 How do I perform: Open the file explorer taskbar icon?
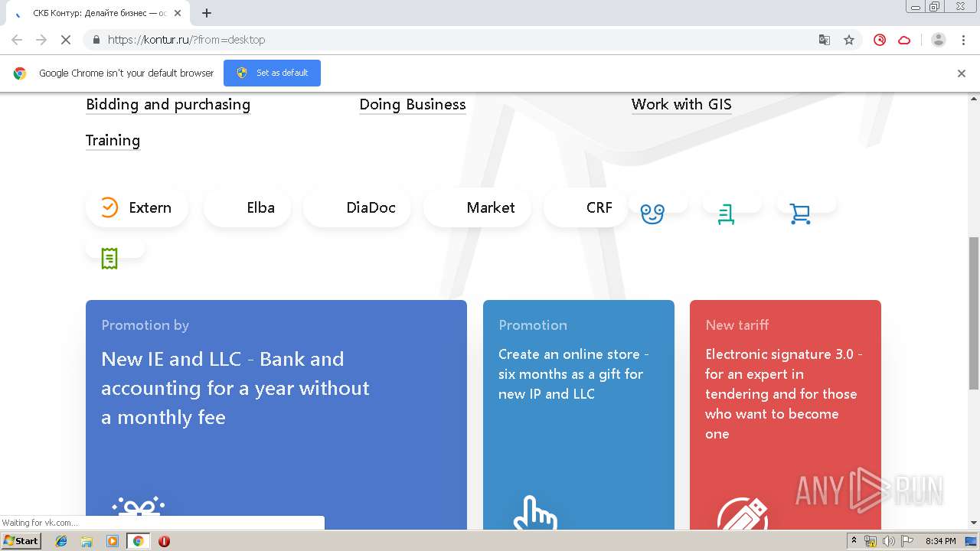click(87, 541)
